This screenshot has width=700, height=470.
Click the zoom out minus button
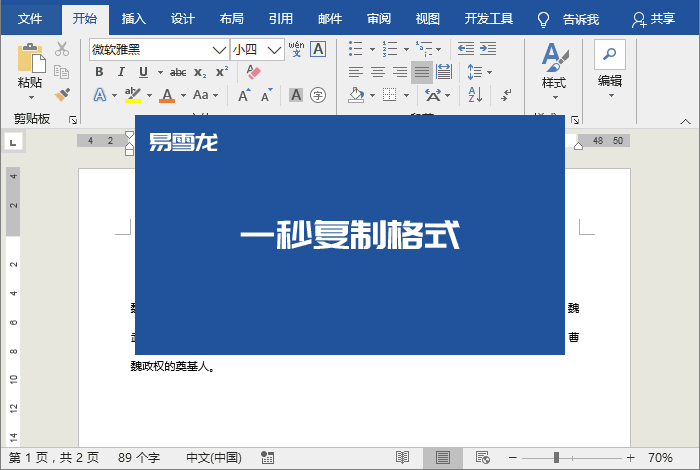pos(513,458)
